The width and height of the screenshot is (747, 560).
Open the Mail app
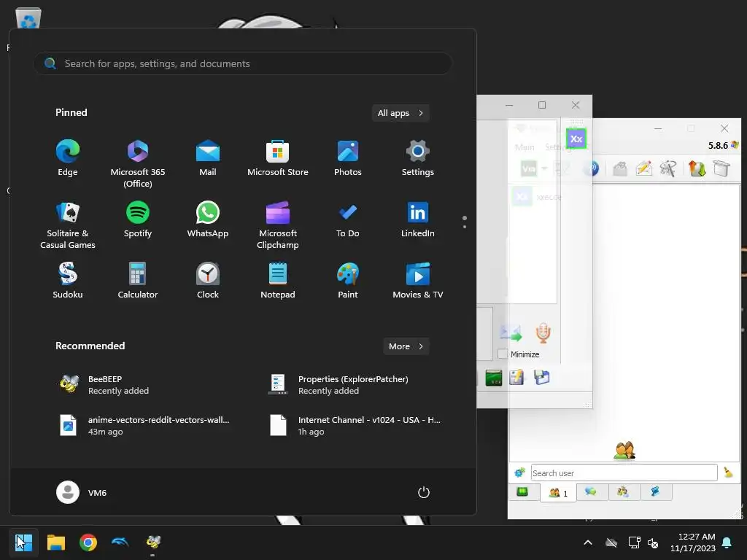[x=208, y=158]
